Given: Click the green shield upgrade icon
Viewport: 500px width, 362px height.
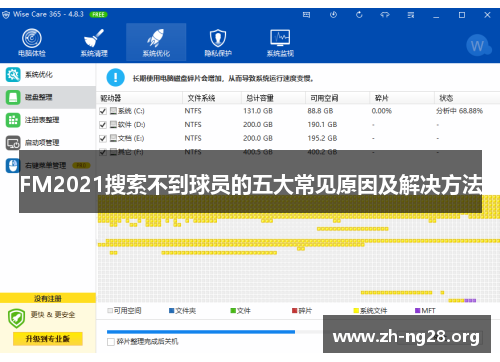Looking at the screenshot, I should coord(16,318).
